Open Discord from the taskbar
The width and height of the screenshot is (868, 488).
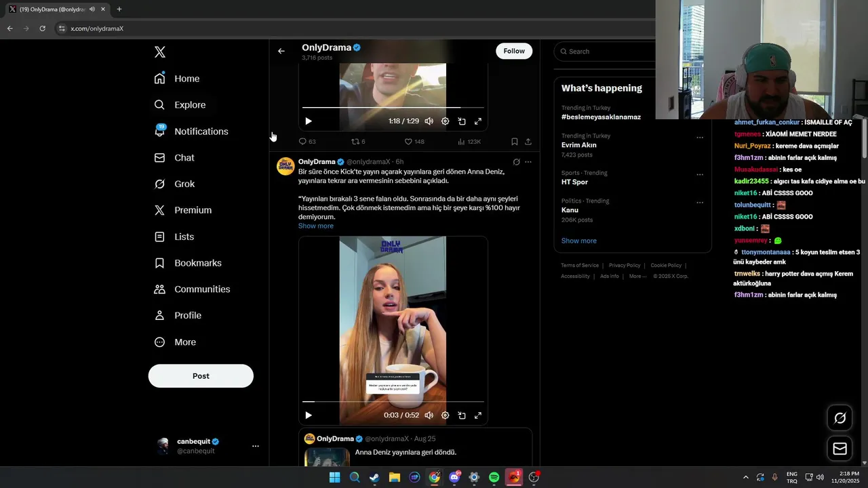coord(454,478)
